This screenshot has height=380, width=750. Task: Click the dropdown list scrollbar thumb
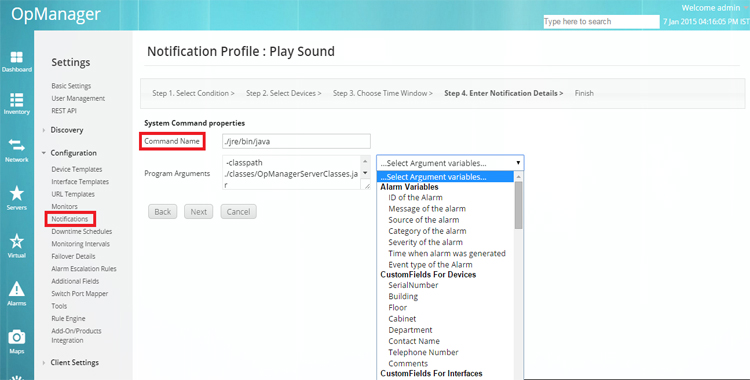(518, 205)
